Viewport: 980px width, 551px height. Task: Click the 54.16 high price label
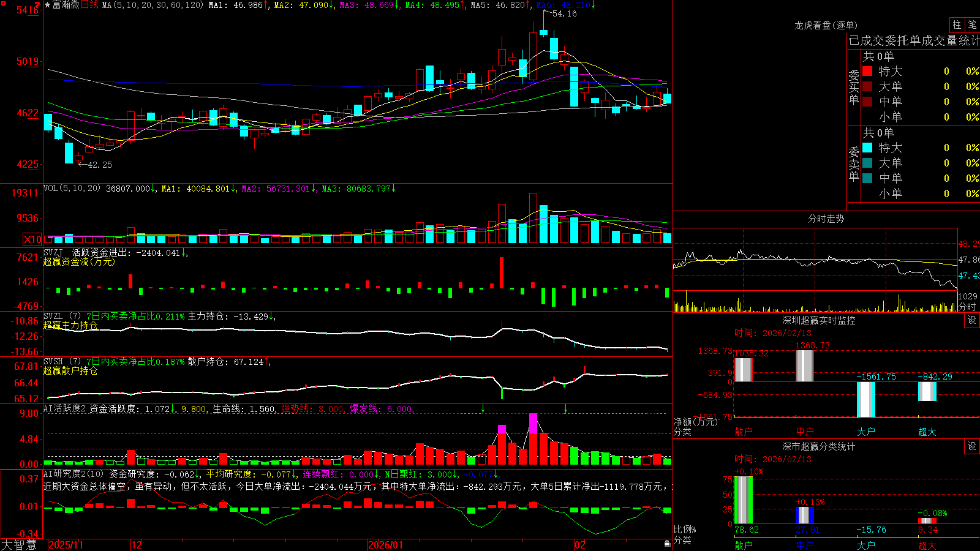(x=564, y=13)
